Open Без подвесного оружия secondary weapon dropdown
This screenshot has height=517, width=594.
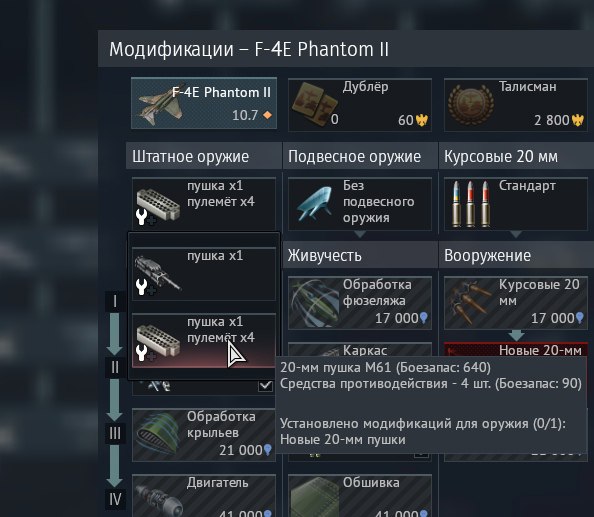(360, 204)
